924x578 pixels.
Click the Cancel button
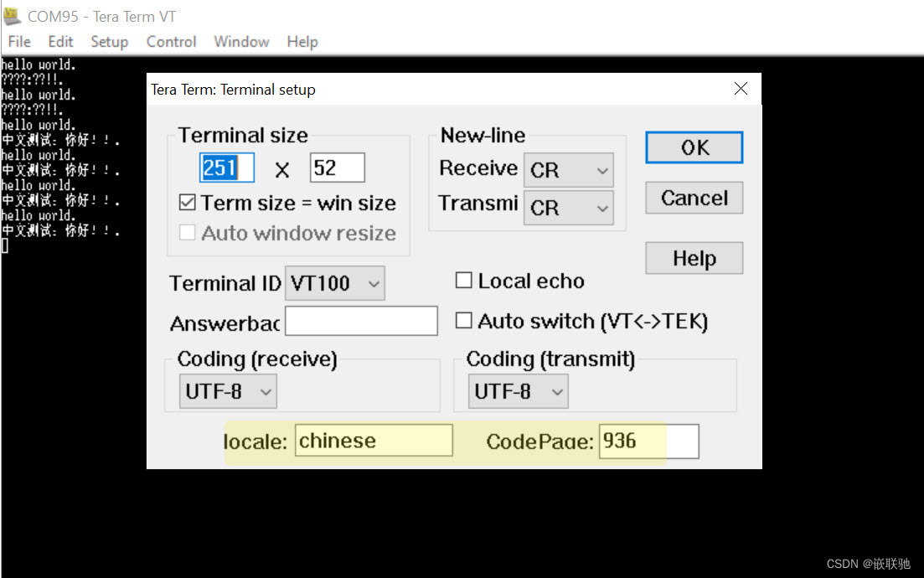tap(694, 198)
